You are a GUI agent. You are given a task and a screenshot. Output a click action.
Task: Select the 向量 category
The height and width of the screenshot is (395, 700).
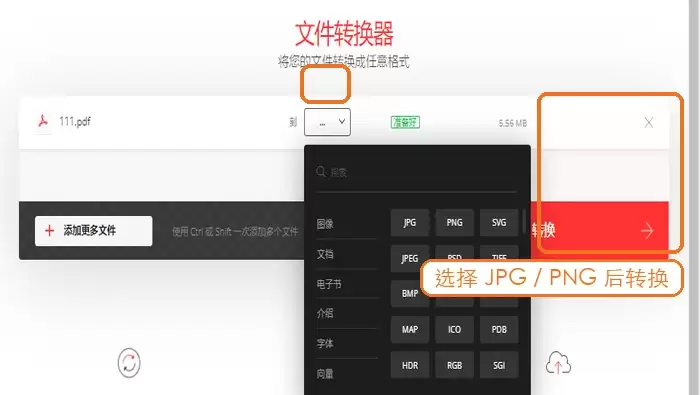pyautogui.click(x=325, y=374)
